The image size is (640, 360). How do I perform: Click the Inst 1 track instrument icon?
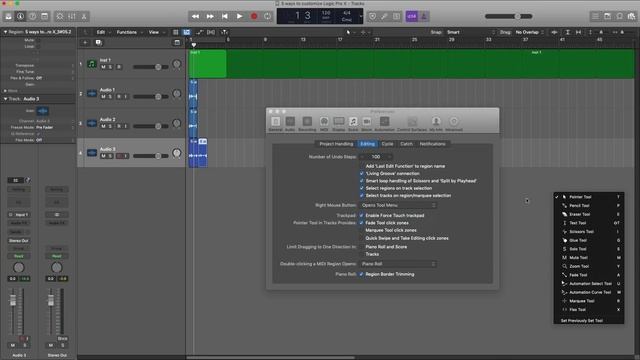coord(92,64)
